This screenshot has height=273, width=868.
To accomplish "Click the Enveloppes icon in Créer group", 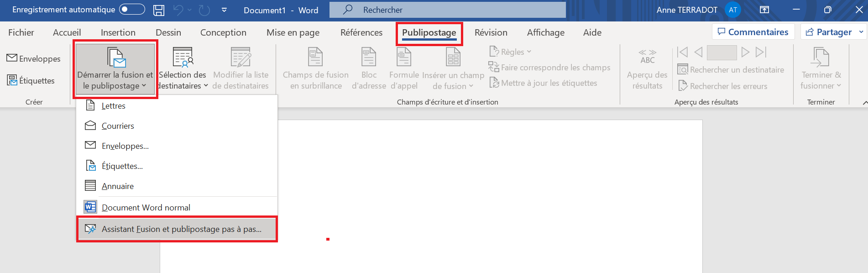I will point(12,58).
